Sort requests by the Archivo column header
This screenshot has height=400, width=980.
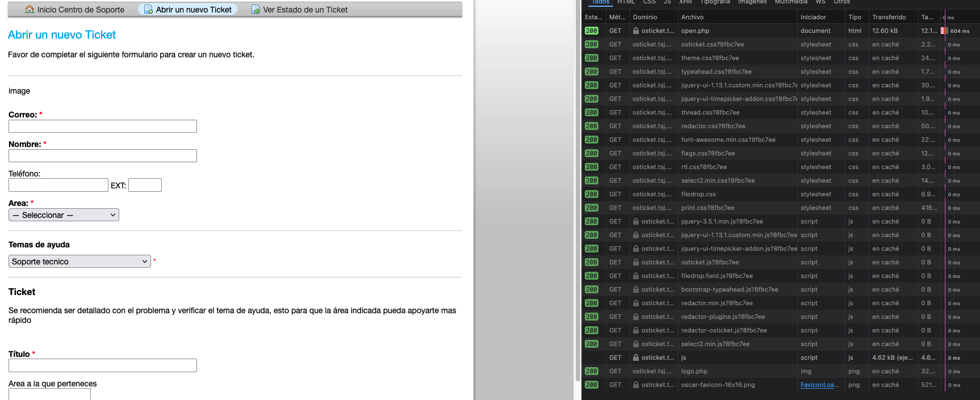[x=692, y=17]
